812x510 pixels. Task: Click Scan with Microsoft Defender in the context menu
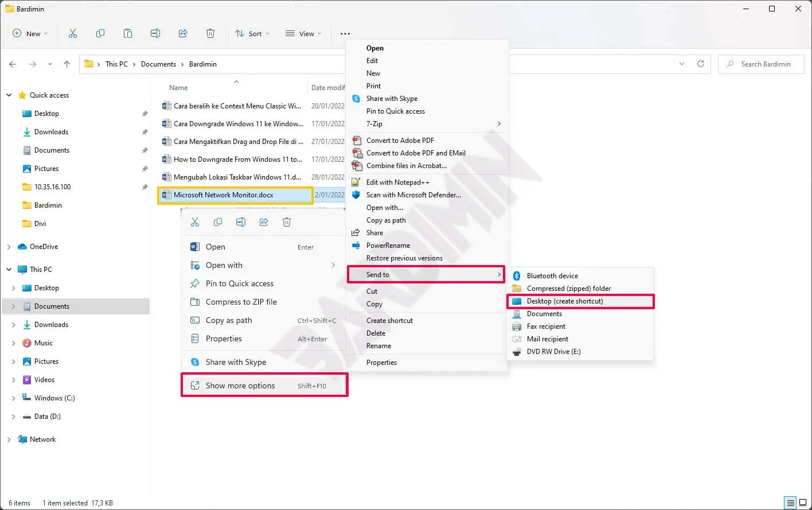[x=413, y=195]
